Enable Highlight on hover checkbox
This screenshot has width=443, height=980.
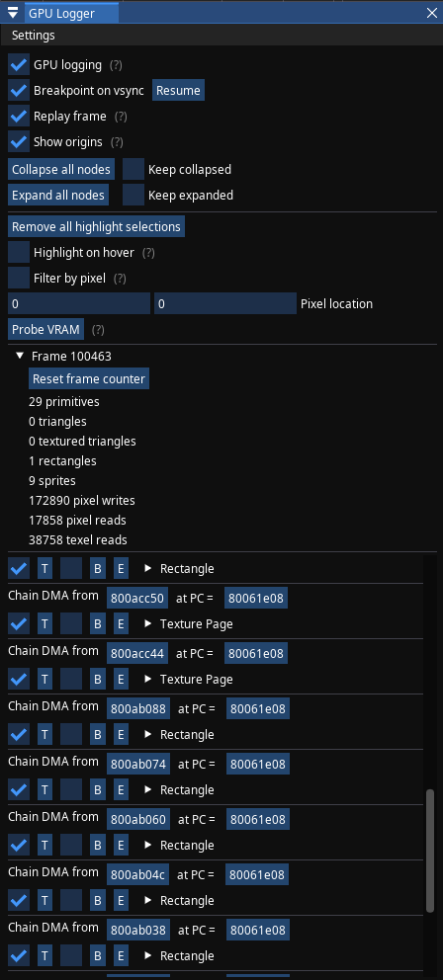[19, 253]
